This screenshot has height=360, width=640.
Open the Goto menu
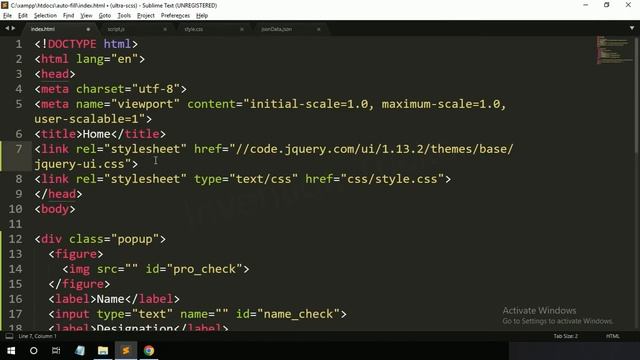point(104,16)
